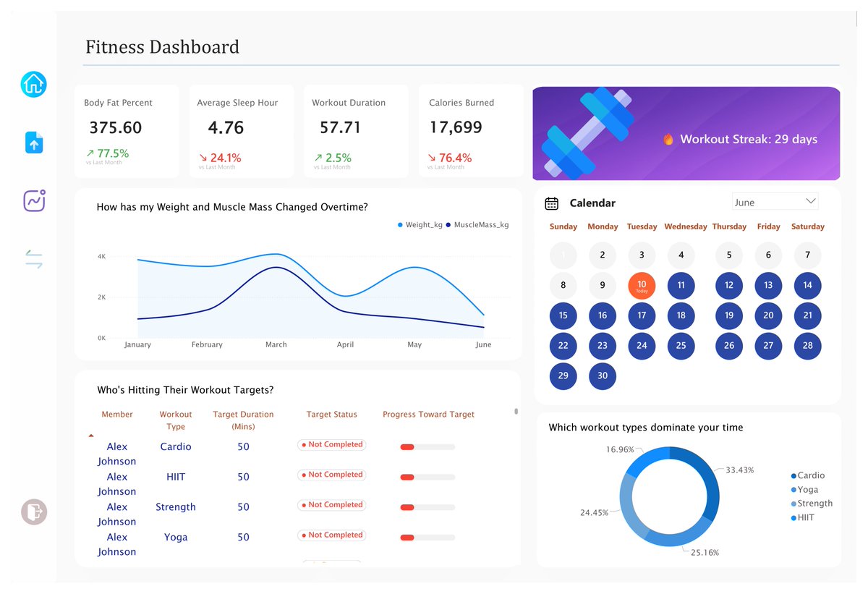This screenshot has width=868, height=594.
Task: Select June 25 in the calendar
Action: tap(681, 345)
